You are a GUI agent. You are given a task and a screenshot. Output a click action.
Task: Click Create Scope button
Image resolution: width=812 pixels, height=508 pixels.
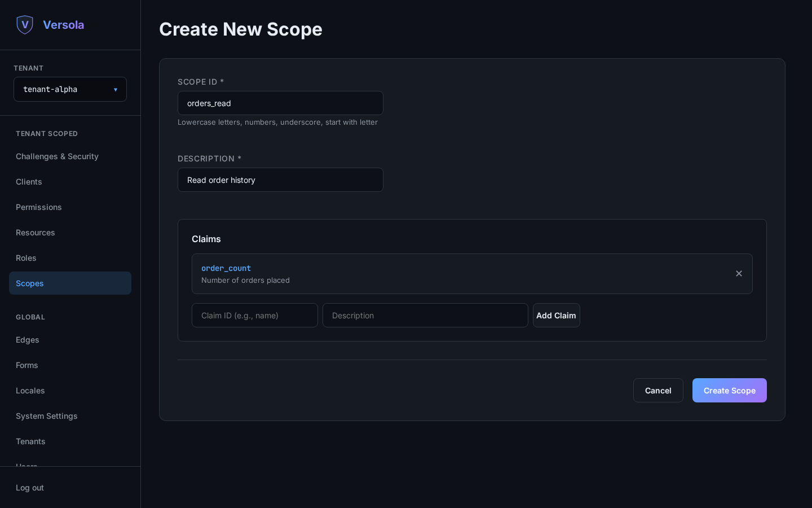(730, 391)
